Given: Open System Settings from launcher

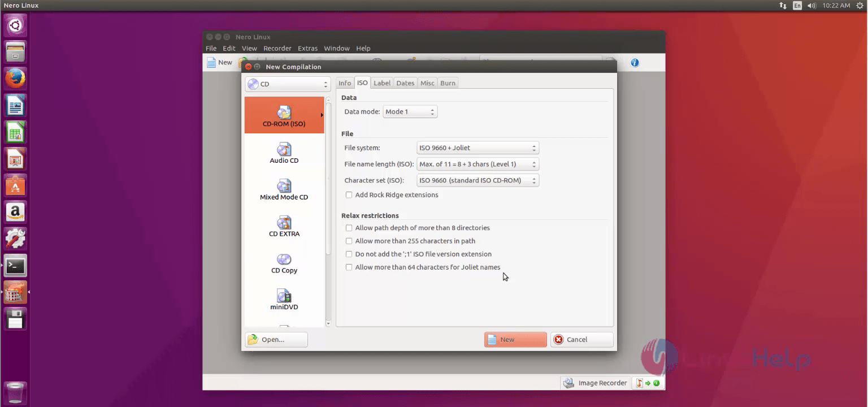Looking at the screenshot, I should coord(15,239).
